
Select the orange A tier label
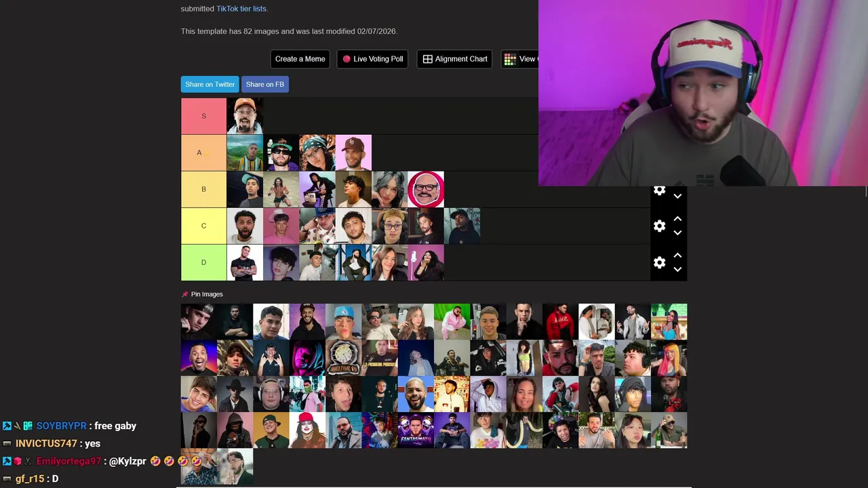203,152
